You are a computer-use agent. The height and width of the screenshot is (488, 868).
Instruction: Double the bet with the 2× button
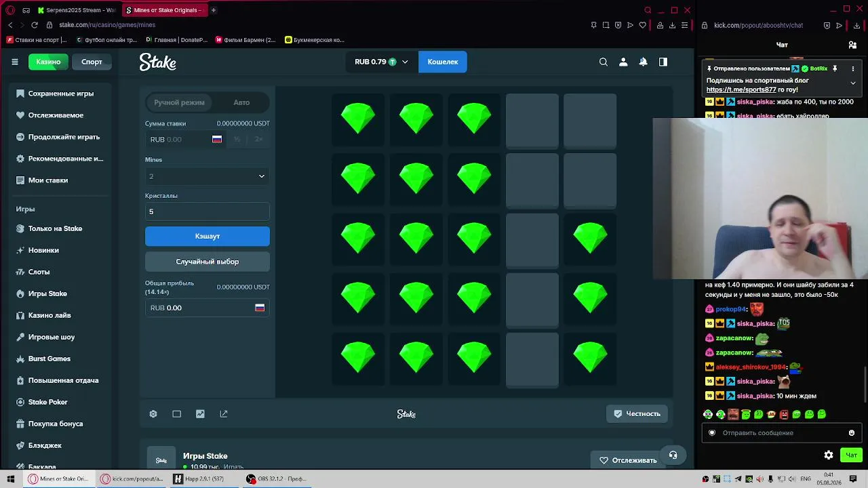click(x=258, y=139)
